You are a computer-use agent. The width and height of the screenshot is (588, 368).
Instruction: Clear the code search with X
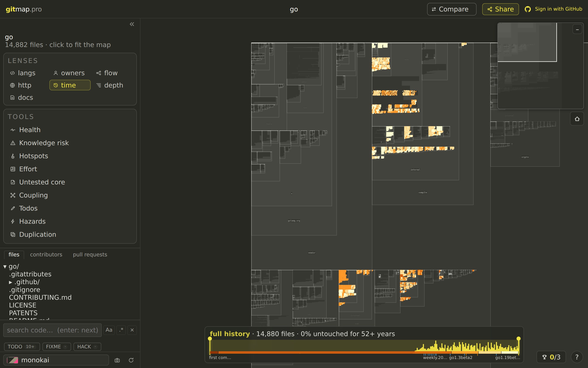[x=132, y=330]
